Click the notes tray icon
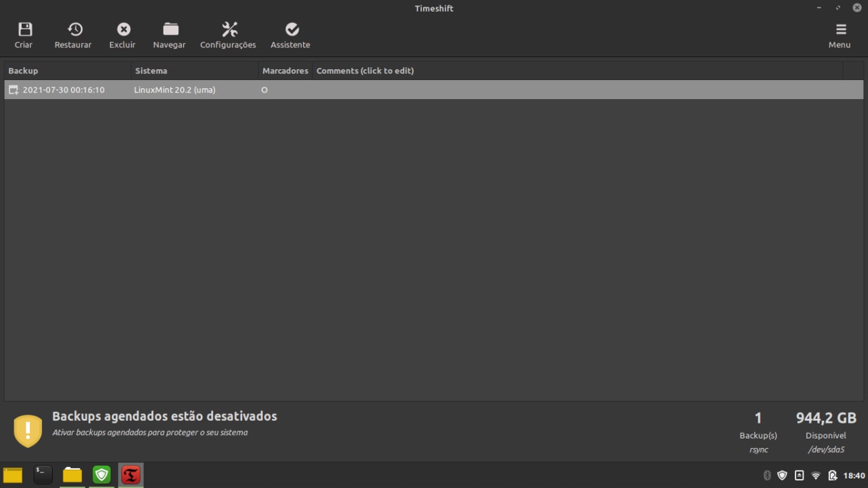Viewport: 868px width, 488px height. click(x=800, y=475)
